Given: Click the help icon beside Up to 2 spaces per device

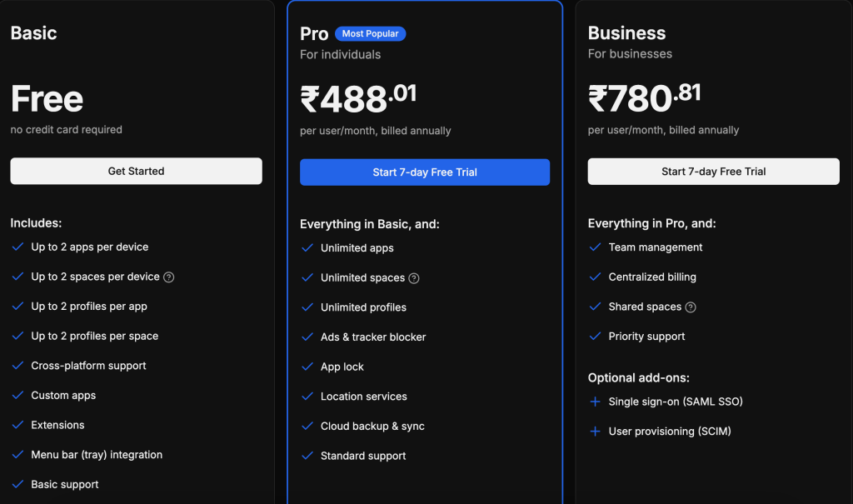Looking at the screenshot, I should click(168, 277).
